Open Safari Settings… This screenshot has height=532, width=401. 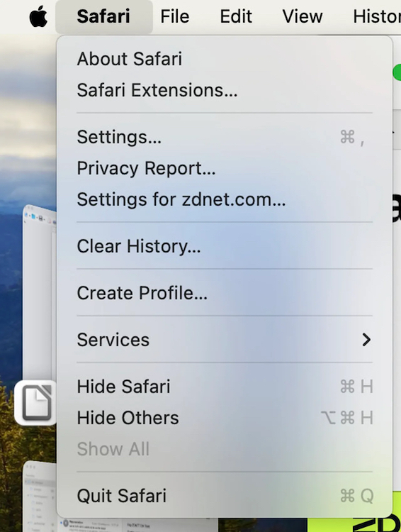click(x=225, y=137)
